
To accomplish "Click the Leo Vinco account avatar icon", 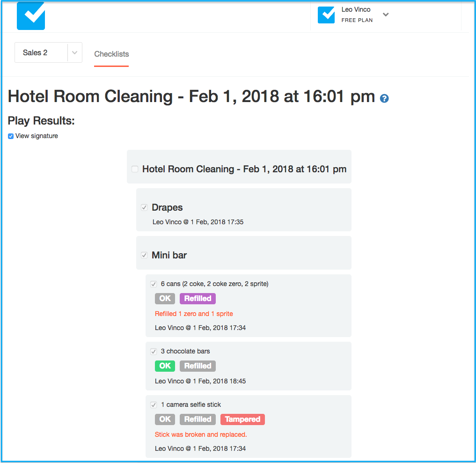I will pos(326,15).
